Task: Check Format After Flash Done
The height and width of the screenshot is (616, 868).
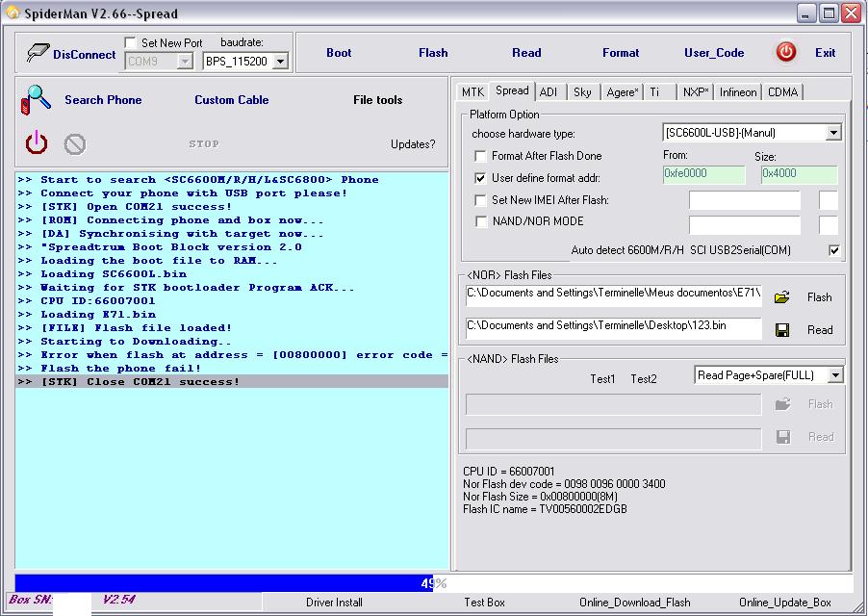Action: point(480,156)
